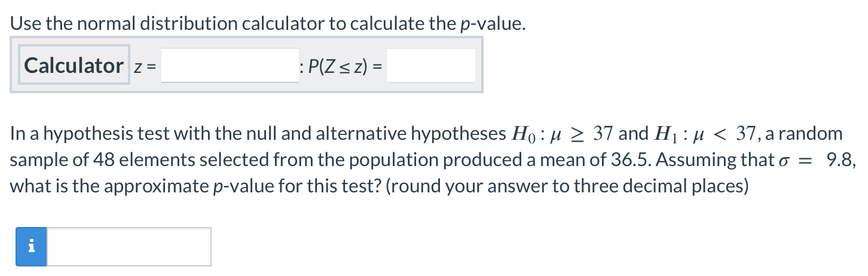Click the p-value answer input box
This screenshot has width=868, height=276.
tap(129, 247)
